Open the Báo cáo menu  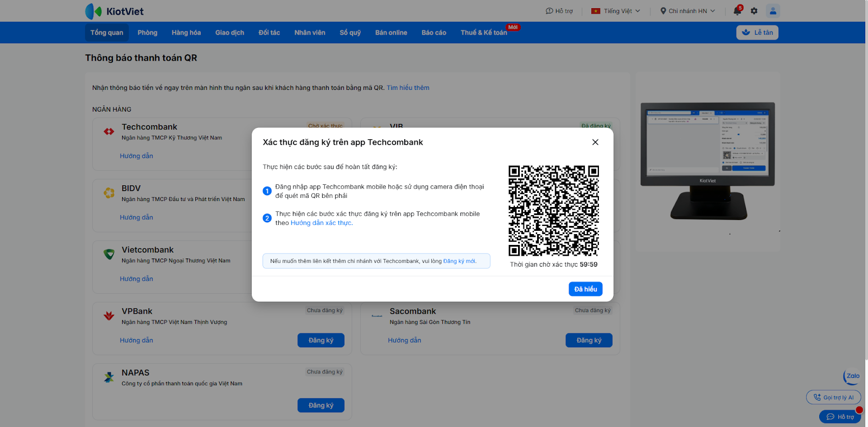[x=433, y=33]
